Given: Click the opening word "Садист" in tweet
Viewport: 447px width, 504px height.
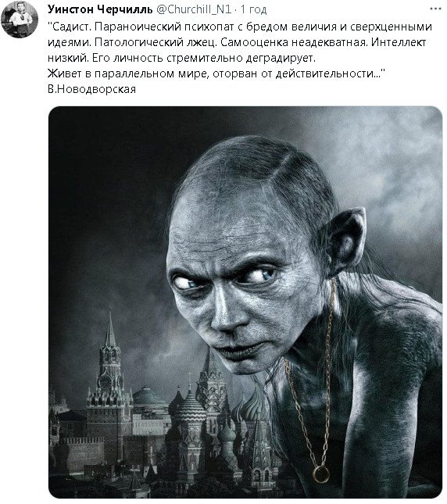Looking at the screenshot, I should click(70, 27).
